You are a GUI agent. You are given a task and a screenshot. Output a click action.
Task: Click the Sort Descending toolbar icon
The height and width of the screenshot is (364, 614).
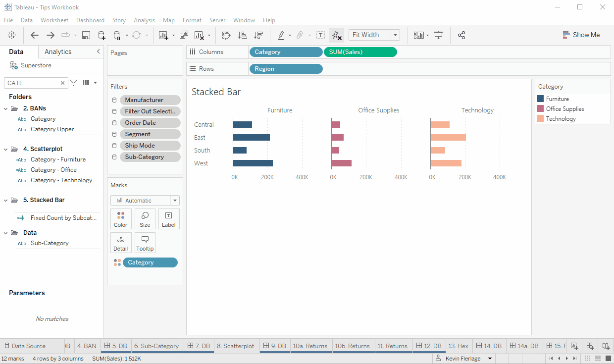258,35
